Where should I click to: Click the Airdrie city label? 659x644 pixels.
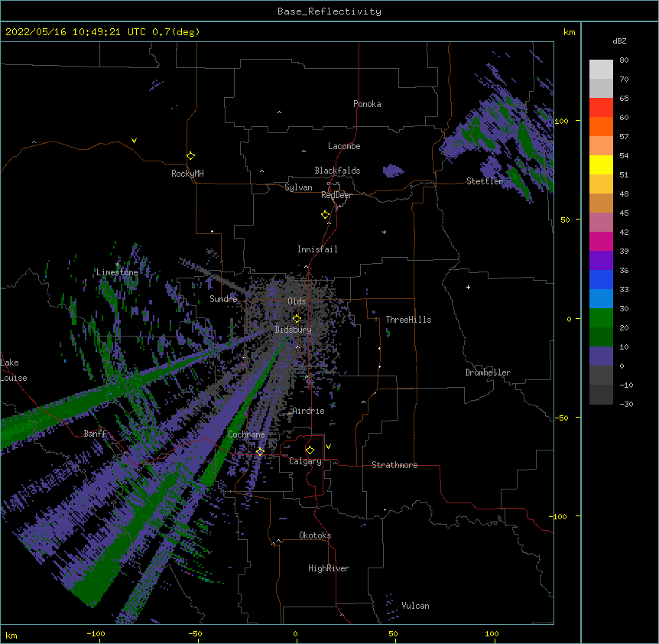point(308,411)
